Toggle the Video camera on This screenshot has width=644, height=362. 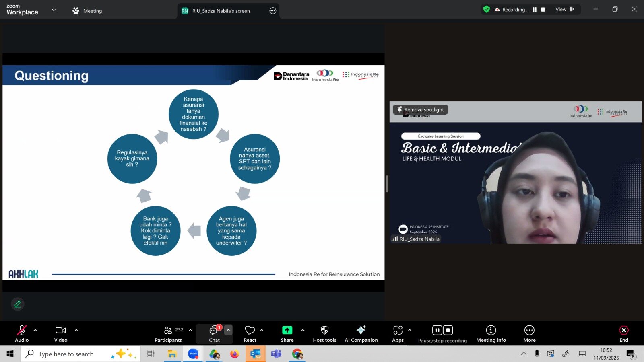click(x=61, y=334)
